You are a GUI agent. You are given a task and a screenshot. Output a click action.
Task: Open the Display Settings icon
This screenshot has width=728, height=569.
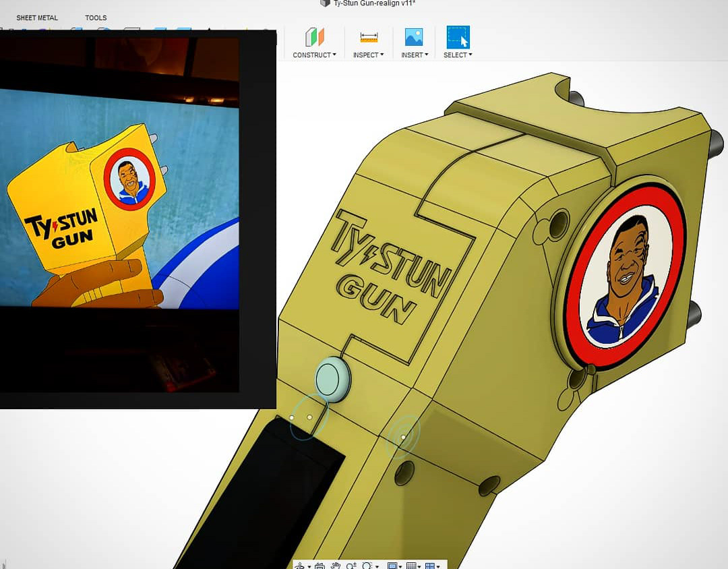(x=392, y=566)
